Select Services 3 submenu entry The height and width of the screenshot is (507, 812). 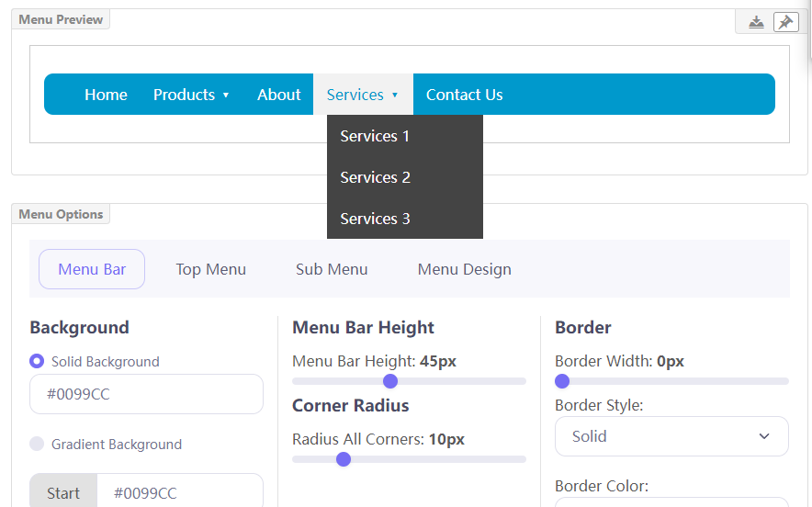click(405, 219)
